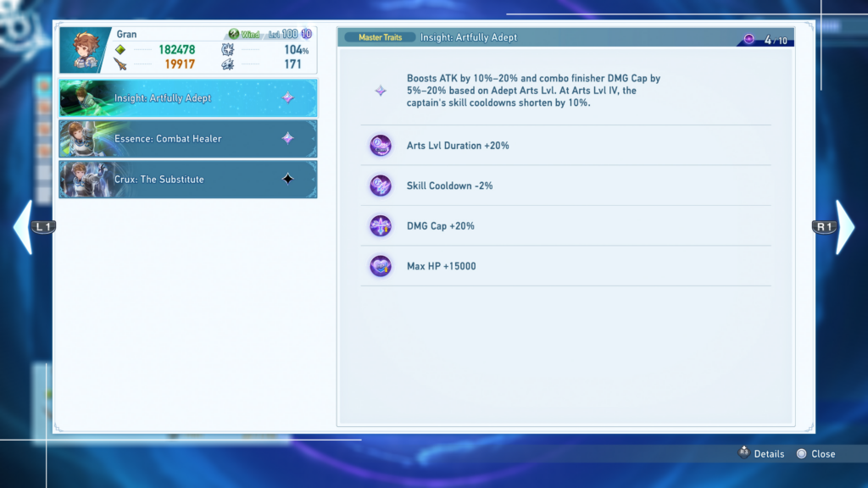Screen dimensions: 868x488
Task: Click the master level 10 badge
Action: pyautogui.click(x=306, y=34)
